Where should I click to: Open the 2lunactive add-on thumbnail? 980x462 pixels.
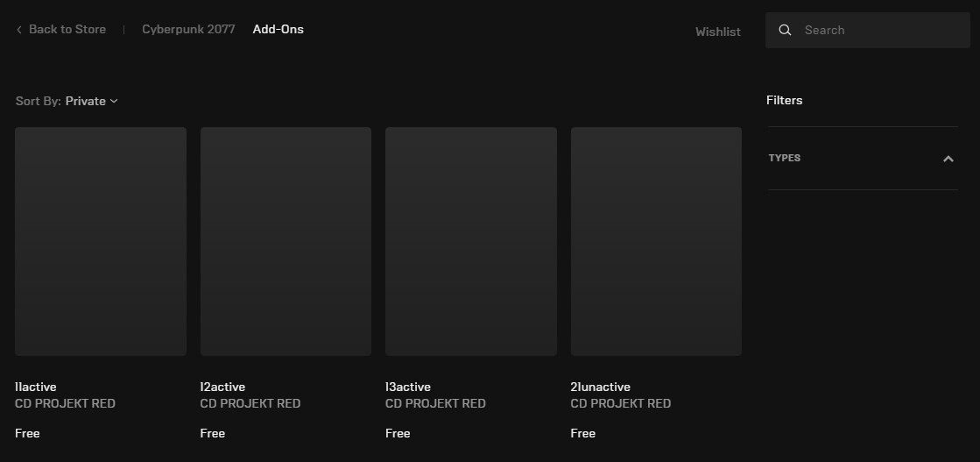point(656,241)
